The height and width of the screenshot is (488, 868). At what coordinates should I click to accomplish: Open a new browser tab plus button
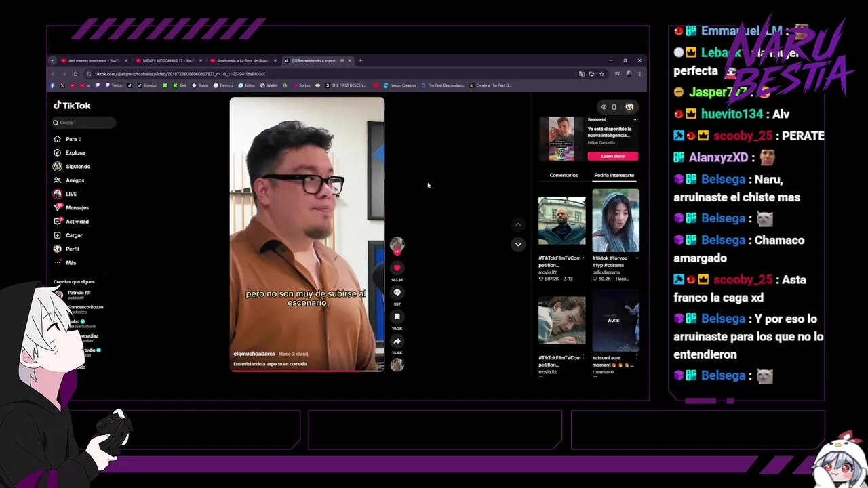[x=361, y=60]
